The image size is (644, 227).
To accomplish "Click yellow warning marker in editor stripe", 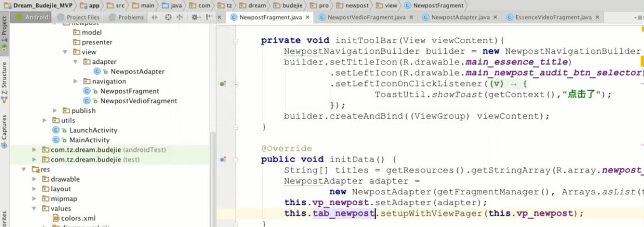I will point(642,61).
